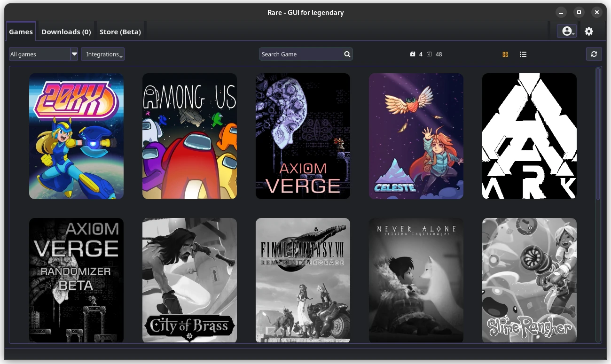Open the Downloads (0) tab
The width and height of the screenshot is (611, 364).
click(66, 31)
